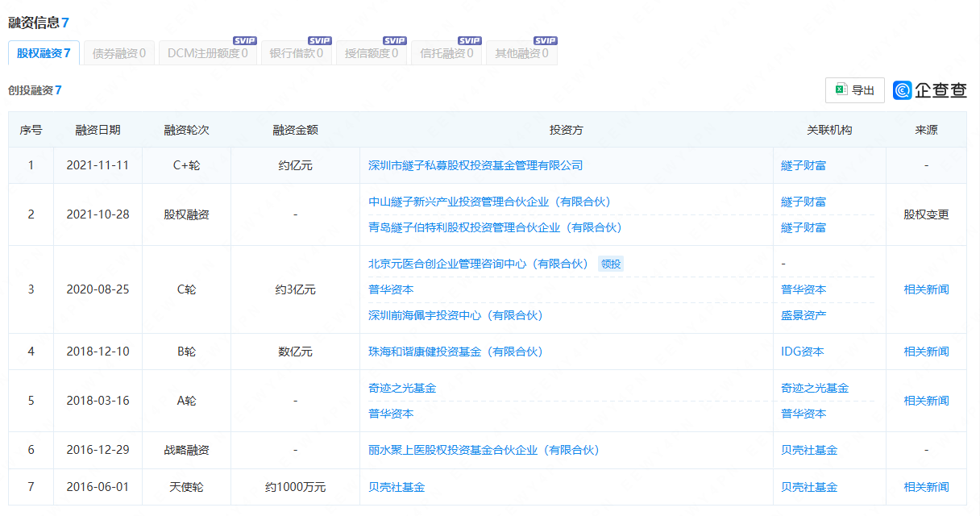Click the Excel export (导出) button
This screenshot has width=980, height=516.
coord(854,90)
